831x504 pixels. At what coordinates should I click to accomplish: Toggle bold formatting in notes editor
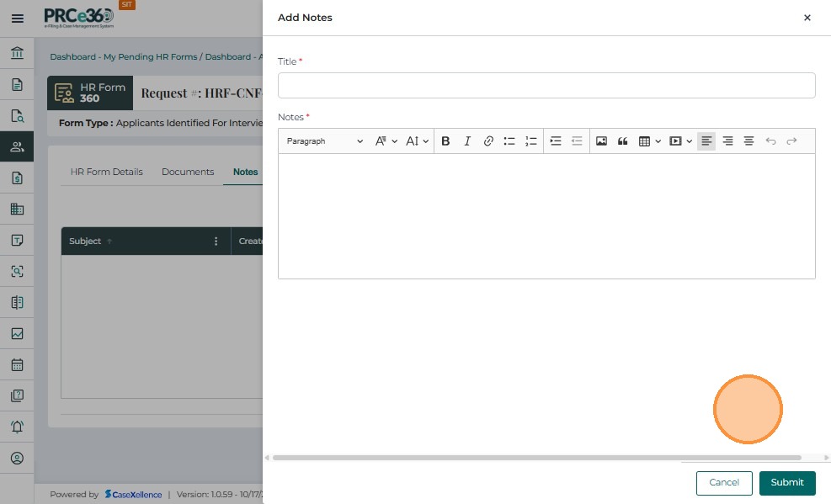click(445, 141)
